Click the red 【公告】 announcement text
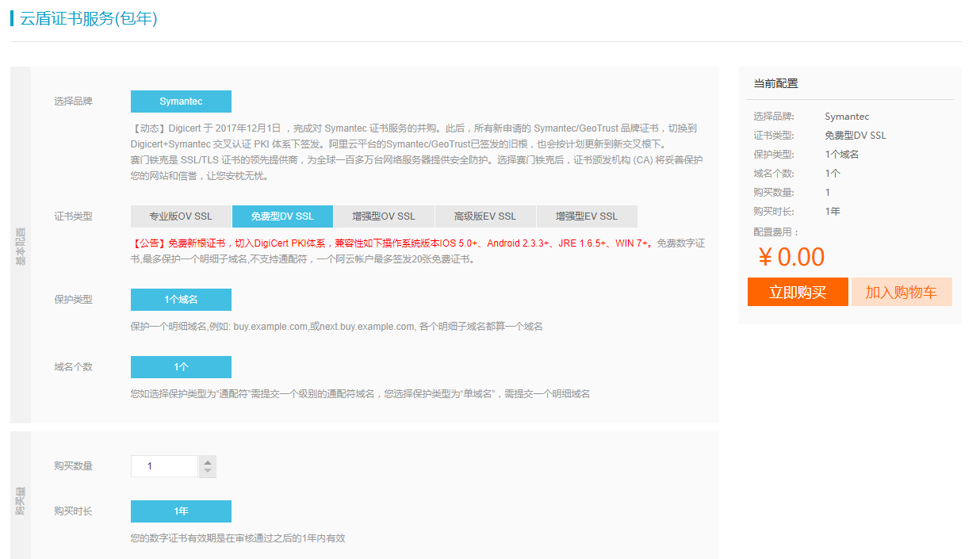The width and height of the screenshot is (980, 559). click(x=393, y=243)
